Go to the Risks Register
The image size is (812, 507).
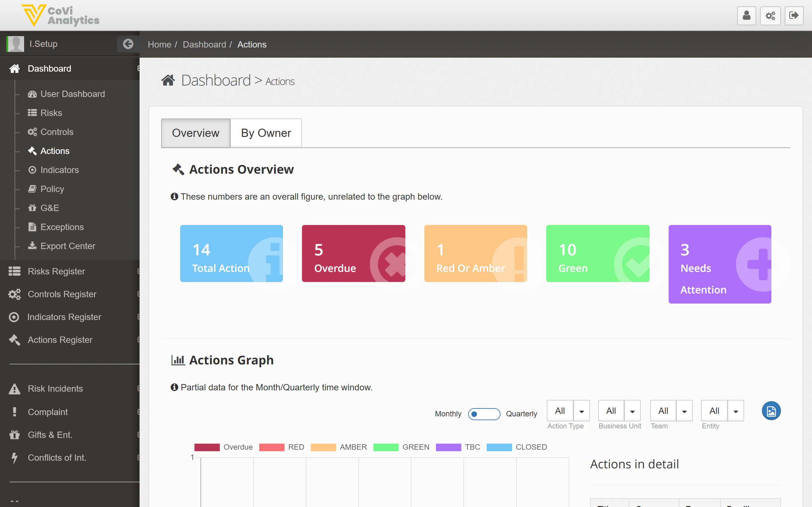coord(56,271)
